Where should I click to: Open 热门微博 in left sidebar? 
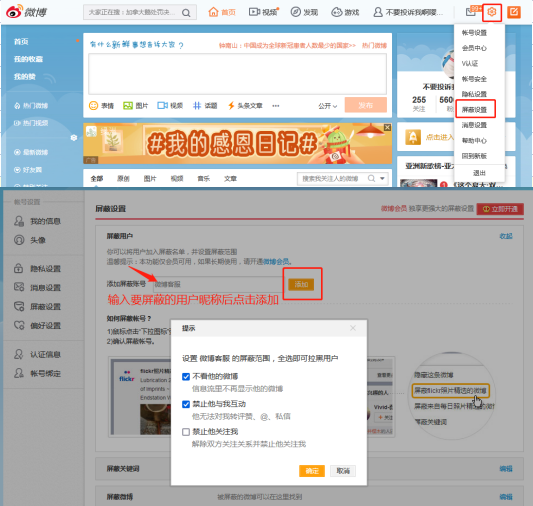[31, 106]
